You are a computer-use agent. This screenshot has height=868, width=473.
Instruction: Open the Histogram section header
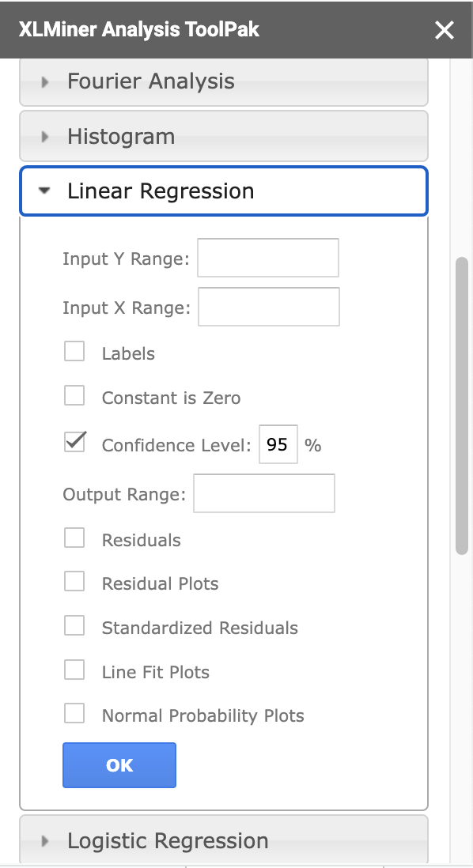(224, 136)
